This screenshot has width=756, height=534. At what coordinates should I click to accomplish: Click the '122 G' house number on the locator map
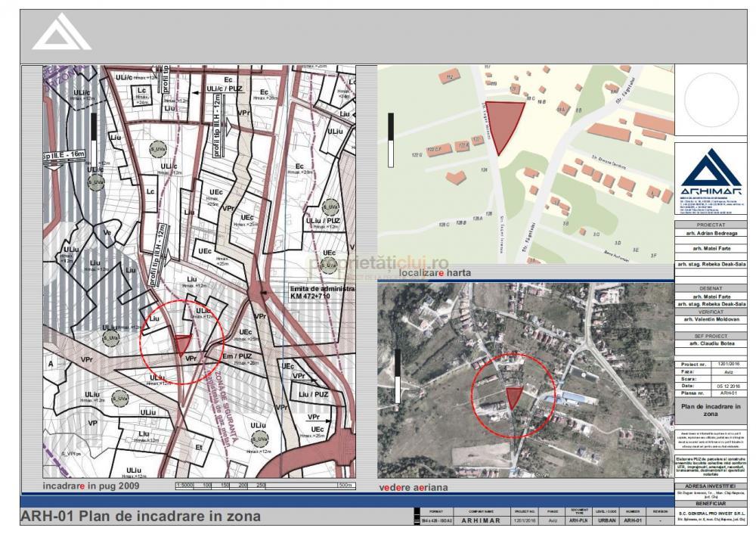(x=417, y=155)
